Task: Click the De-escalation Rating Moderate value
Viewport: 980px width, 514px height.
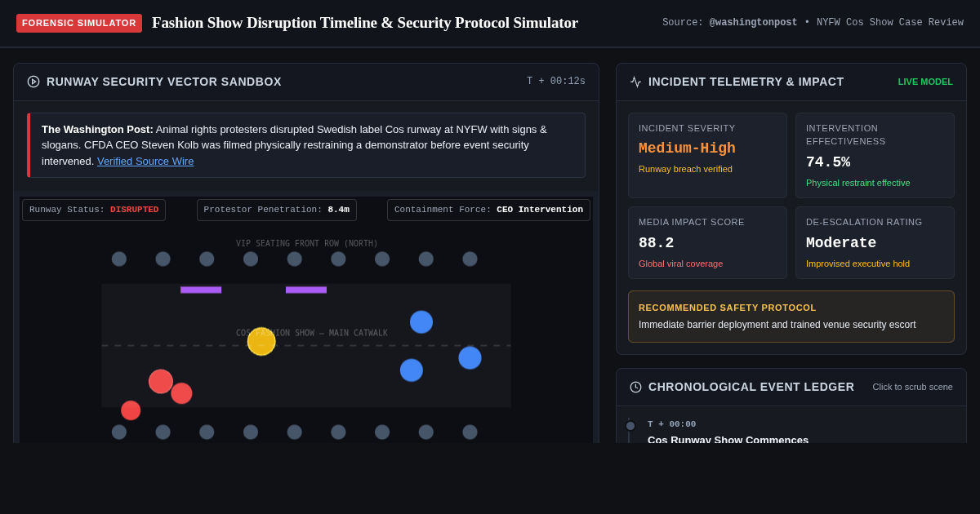Action: [x=841, y=243]
